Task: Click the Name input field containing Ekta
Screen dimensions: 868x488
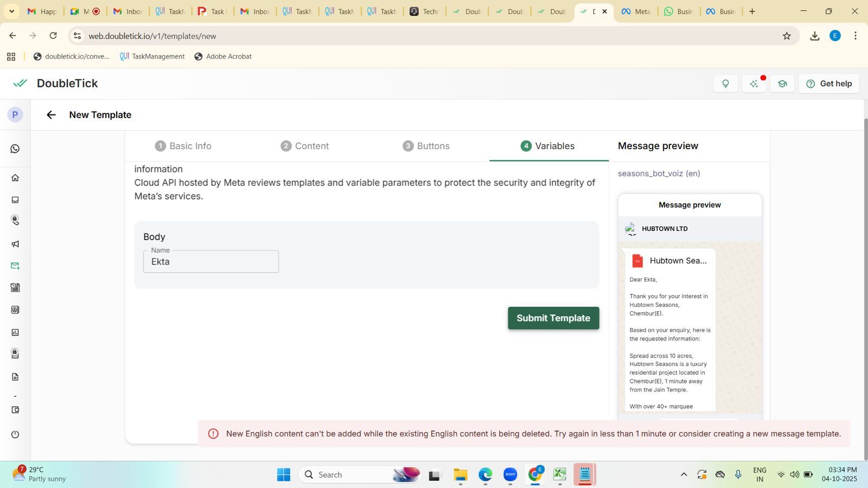Action: [x=211, y=262]
